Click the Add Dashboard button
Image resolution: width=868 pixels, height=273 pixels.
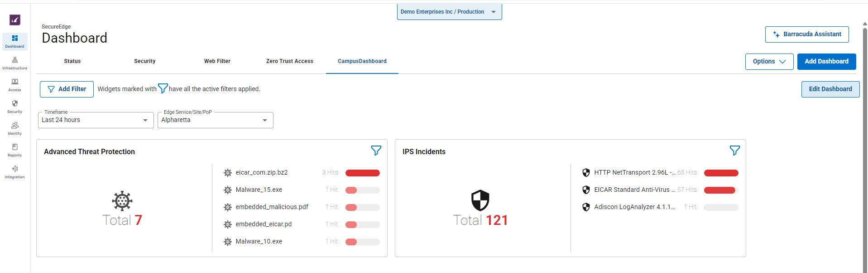point(826,62)
